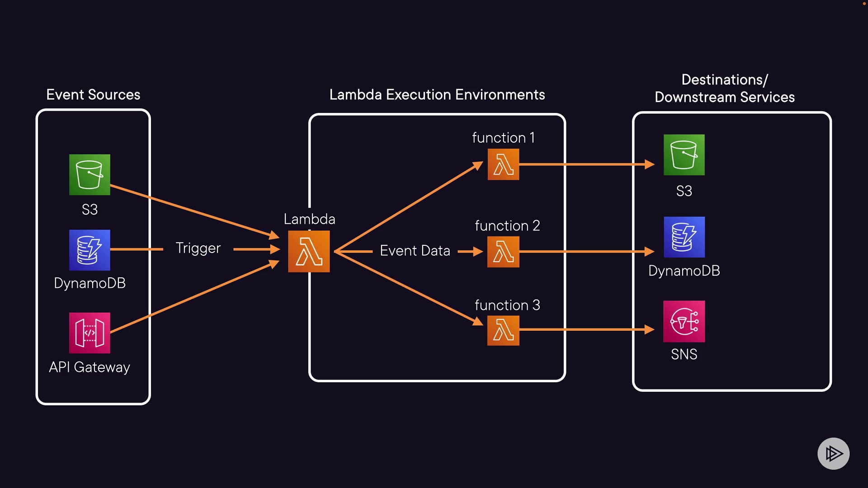Click the destination S3 bucket icon
The width and height of the screenshot is (868, 488).
click(684, 155)
